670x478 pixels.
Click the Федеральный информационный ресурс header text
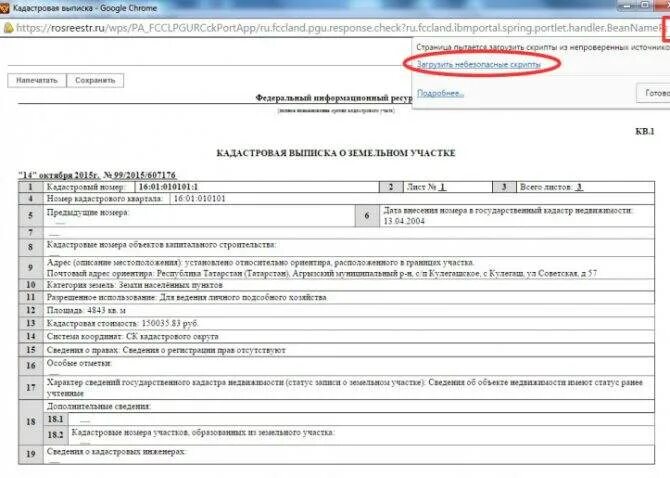tap(334, 98)
